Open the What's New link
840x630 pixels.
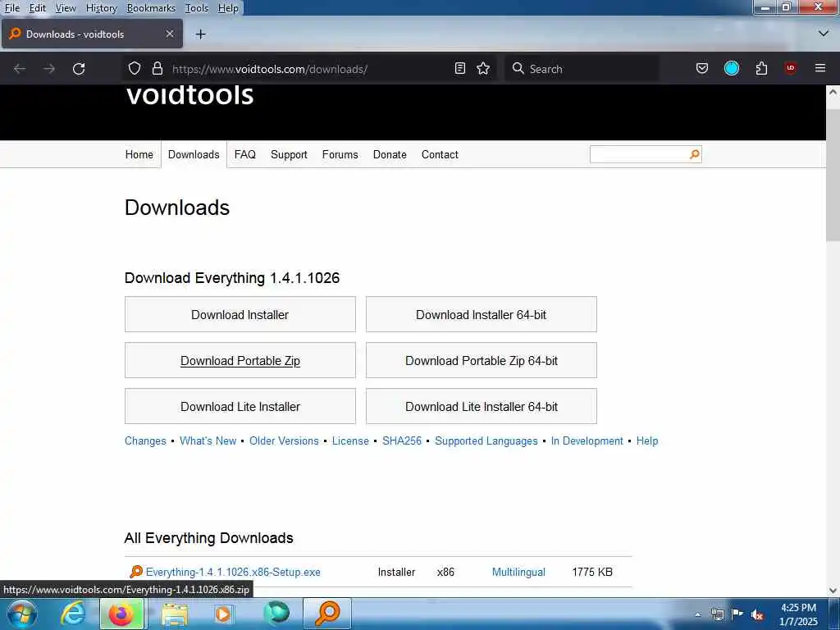(208, 441)
